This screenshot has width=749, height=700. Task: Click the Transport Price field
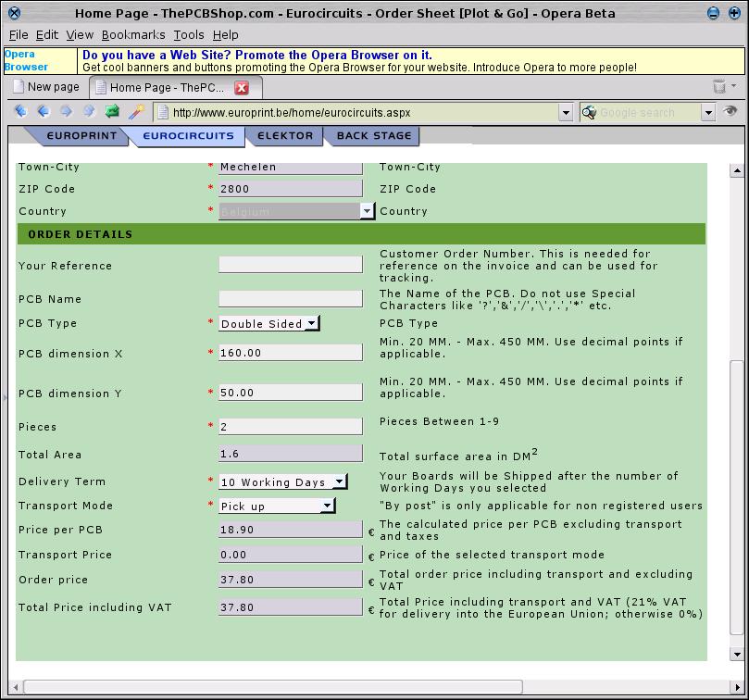[x=291, y=555]
